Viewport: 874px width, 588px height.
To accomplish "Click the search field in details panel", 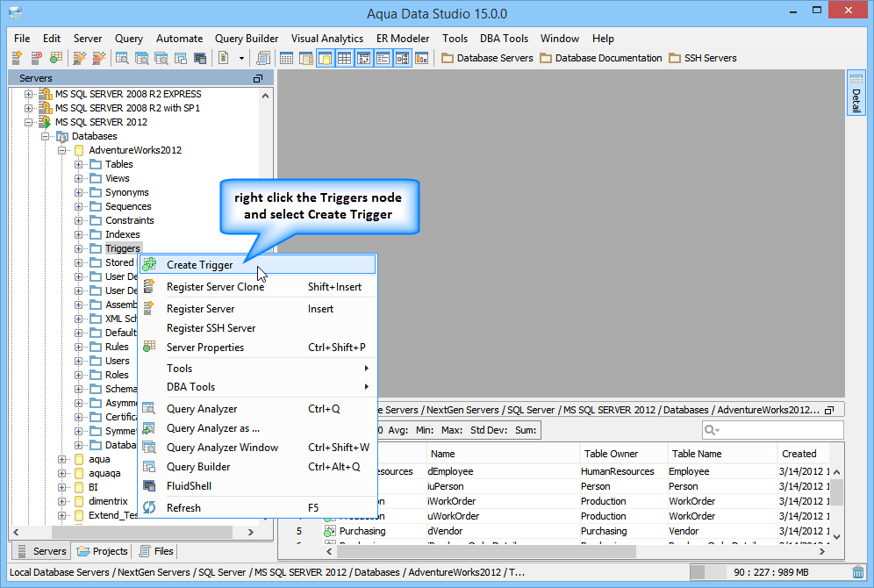I will click(x=772, y=430).
